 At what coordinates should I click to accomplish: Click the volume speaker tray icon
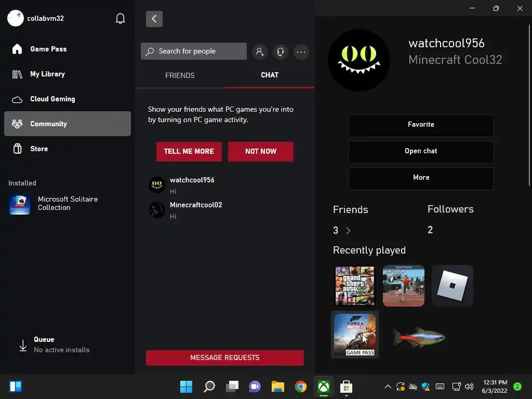coord(469,387)
